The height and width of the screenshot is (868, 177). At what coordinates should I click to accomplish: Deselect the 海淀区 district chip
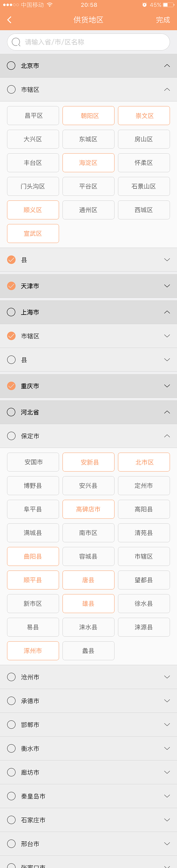(x=88, y=163)
